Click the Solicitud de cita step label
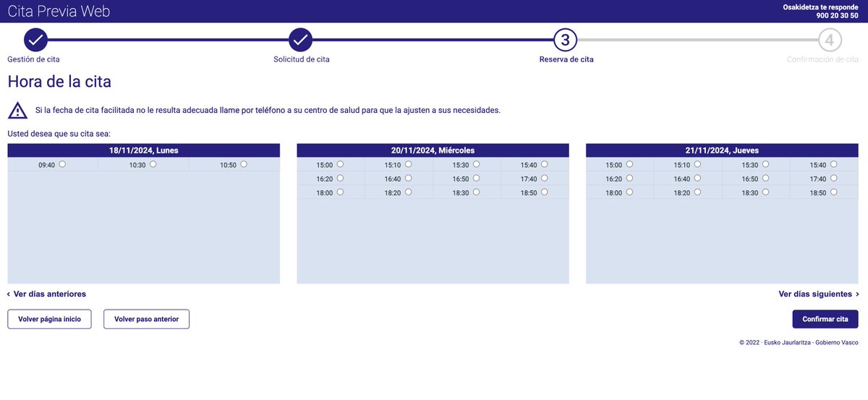Image resolution: width=868 pixels, height=400 pixels. coord(302,59)
